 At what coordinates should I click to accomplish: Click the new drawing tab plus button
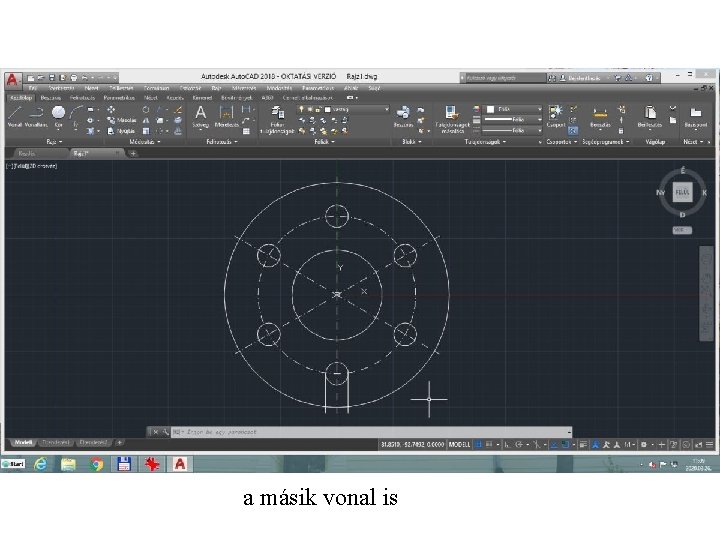click(133, 153)
